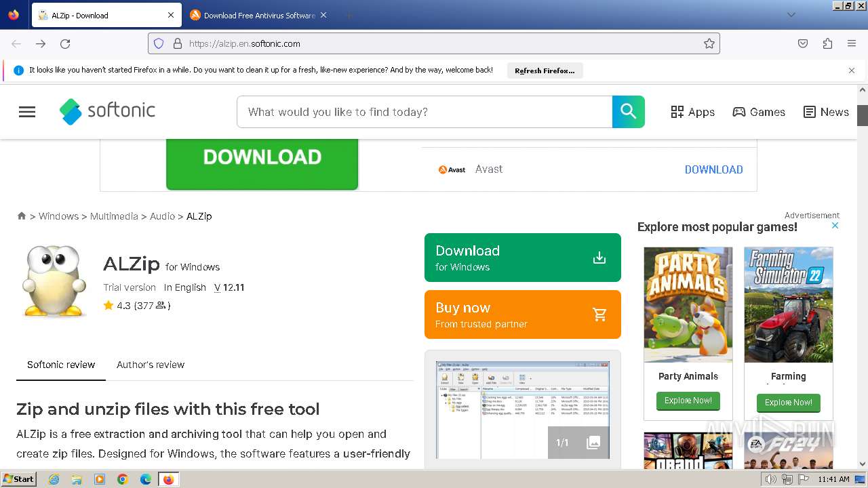This screenshot has height=488, width=868.
Task: Click the taskbar clock
Action: pos(833,479)
